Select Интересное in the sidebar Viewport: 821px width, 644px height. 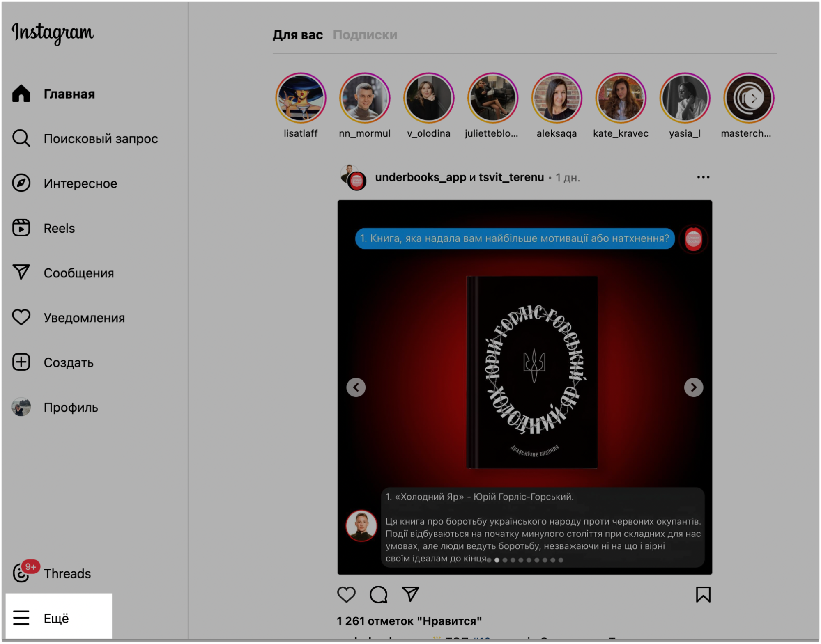(x=80, y=183)
